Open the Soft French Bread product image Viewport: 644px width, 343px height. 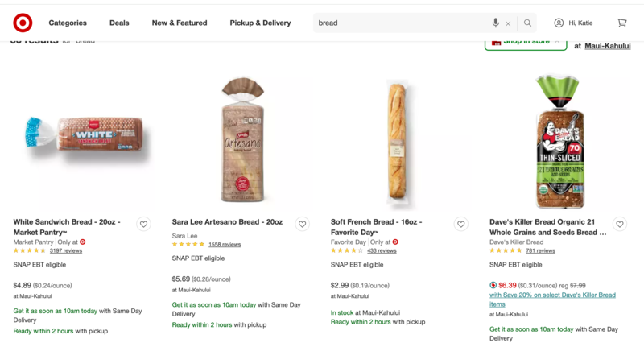click(x=397, y=141)
